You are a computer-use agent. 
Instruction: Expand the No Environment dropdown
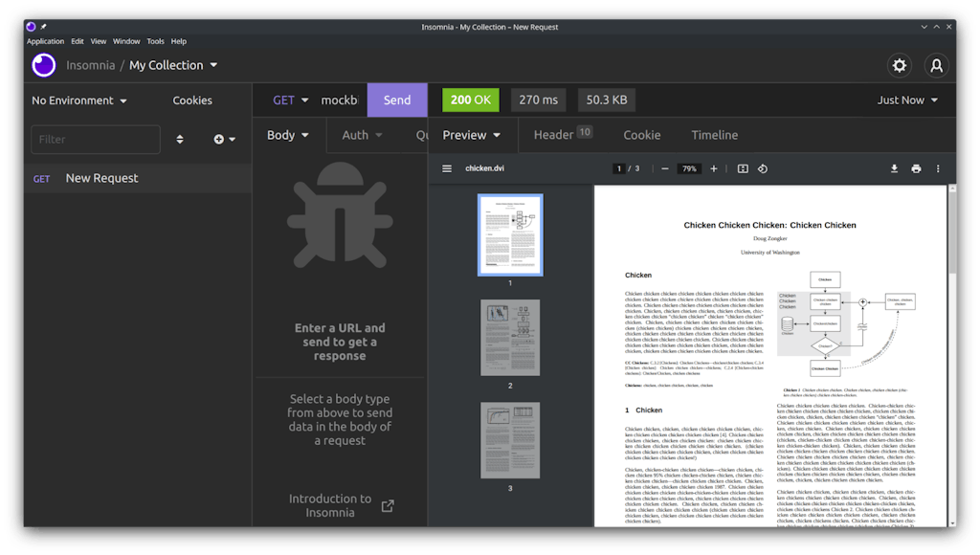[73, 100]
